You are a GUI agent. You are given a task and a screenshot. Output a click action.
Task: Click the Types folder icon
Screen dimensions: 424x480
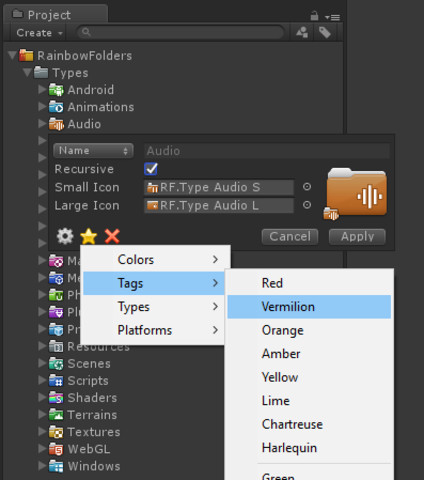(41, 72)
